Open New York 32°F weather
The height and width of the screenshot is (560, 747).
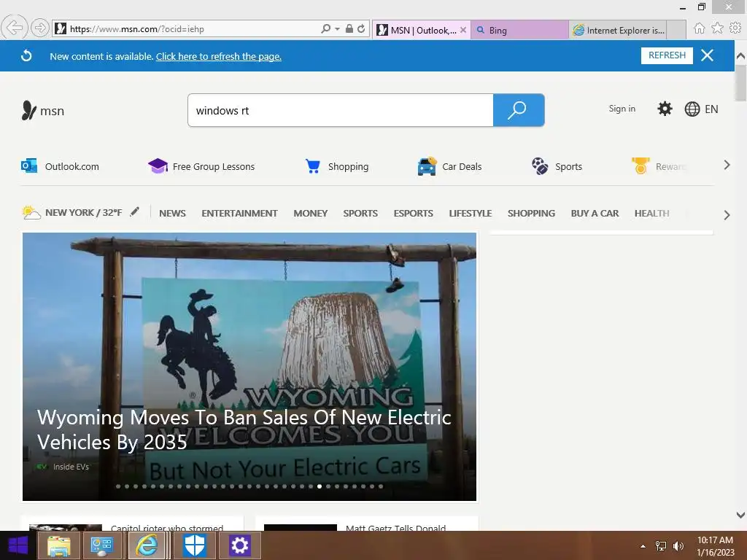click(x=72, y=212)
